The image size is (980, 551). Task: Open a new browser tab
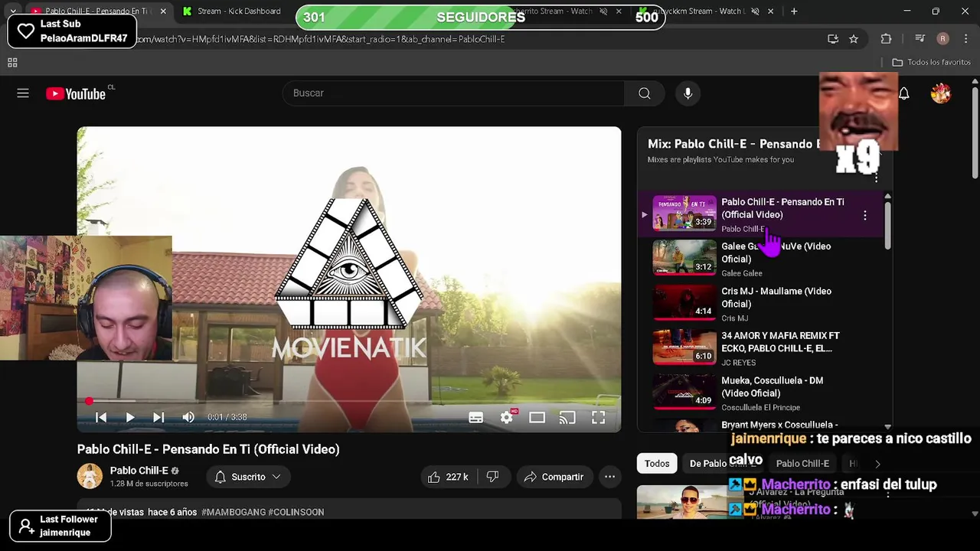pyautogui.click(x=794, y=11)
